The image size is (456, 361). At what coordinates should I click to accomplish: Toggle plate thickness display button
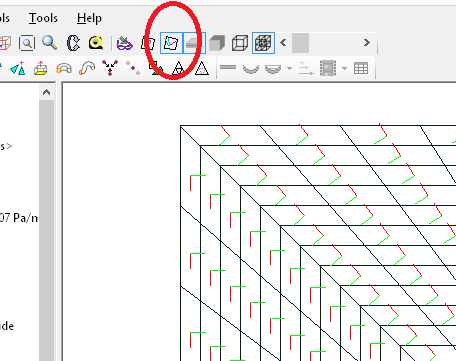pos(194,43)
